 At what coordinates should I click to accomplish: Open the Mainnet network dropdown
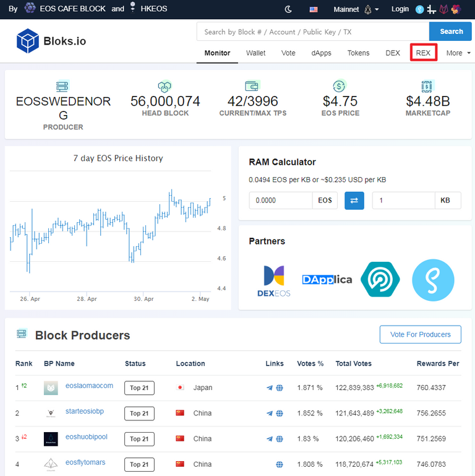(356, 9)
